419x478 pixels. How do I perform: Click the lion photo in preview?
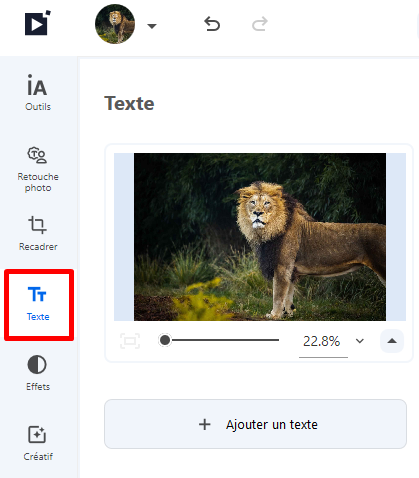click(260, 237)
